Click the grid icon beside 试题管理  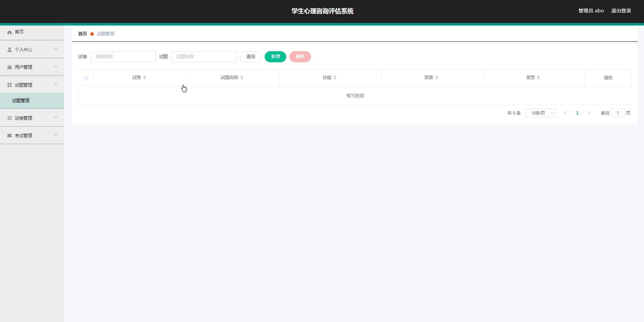click(10, 85)
